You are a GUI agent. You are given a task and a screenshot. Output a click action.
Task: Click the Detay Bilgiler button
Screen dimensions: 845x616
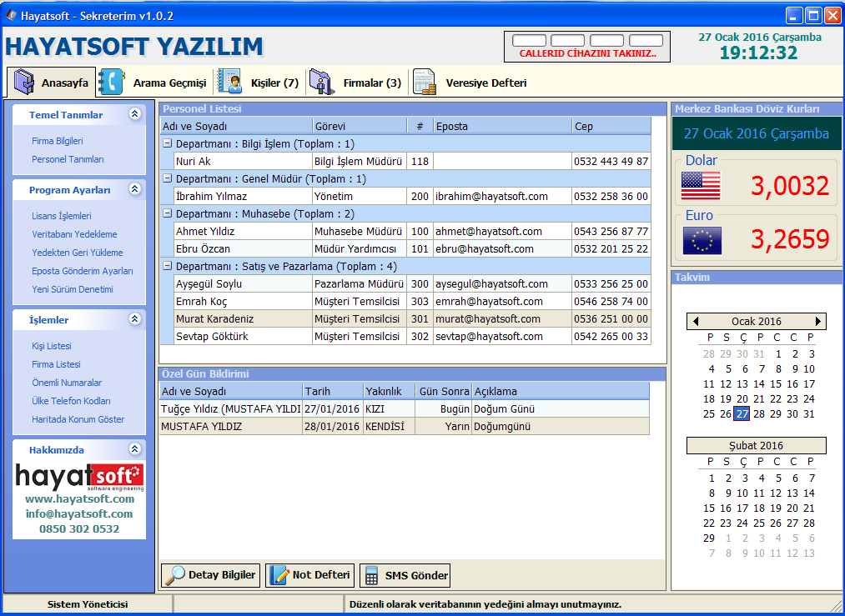coord(211,575)
